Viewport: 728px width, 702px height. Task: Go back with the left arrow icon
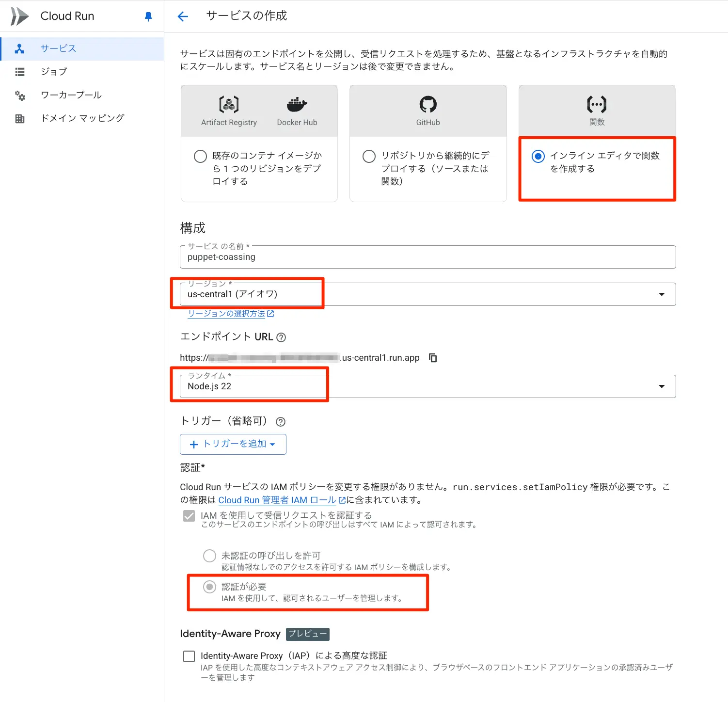[183, 16]
